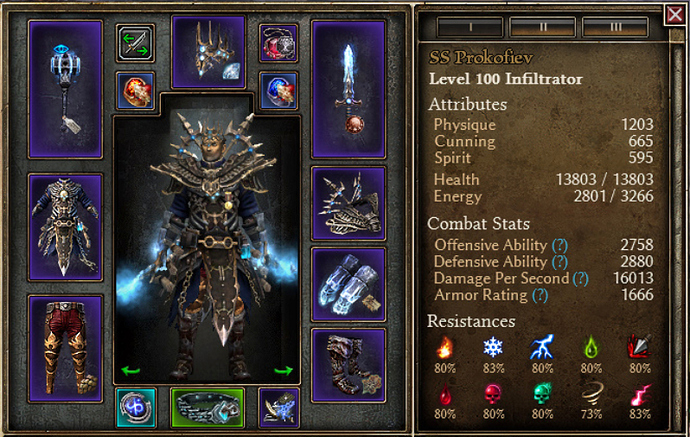Click the blue gem ring slot

pos(278,91)
